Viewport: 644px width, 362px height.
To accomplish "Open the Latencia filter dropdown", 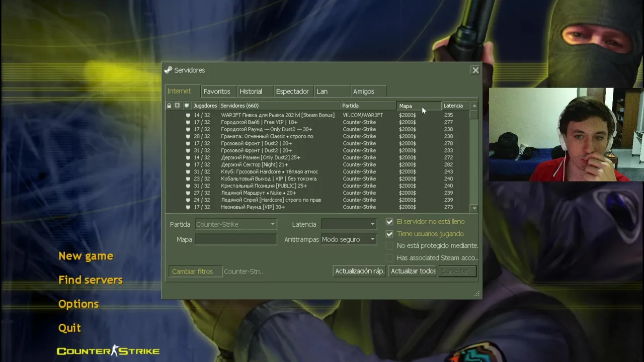I will (349, 224).
